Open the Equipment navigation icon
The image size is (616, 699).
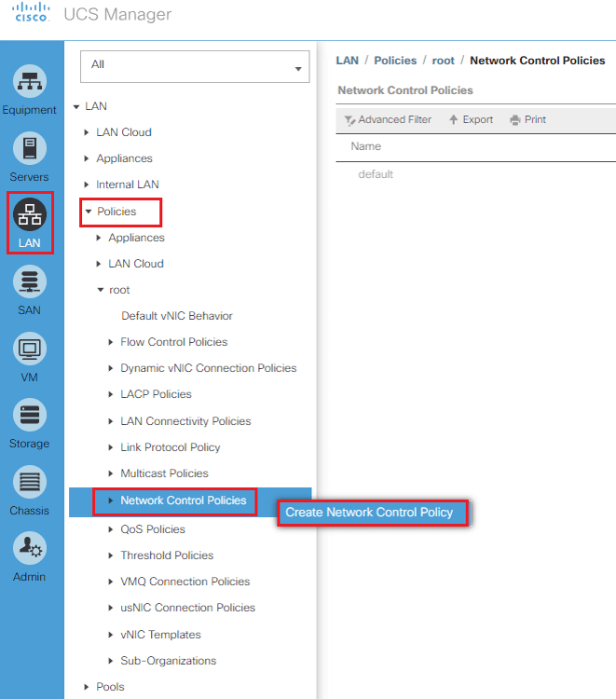click(30, 82)
